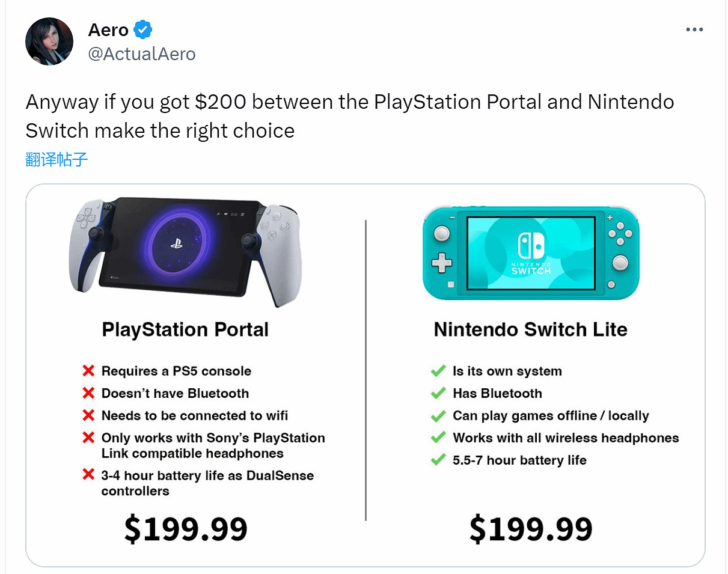Click the 翻译帖子 translate post link
Viewport: 728px width, 574px height.
[x=57, y=159]
